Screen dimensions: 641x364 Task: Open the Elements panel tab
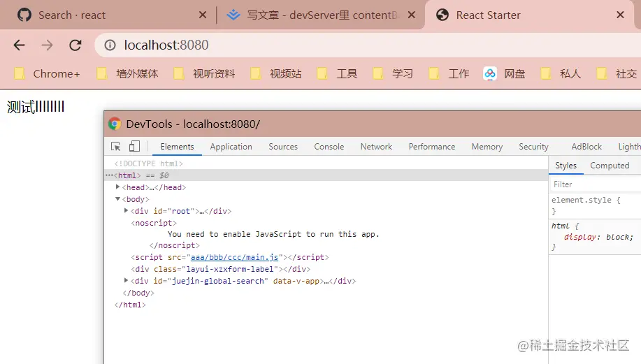(x=177, y=147)
